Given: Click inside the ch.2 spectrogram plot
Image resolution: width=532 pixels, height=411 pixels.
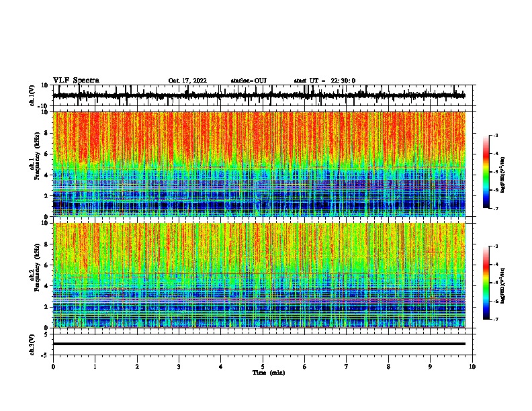Looking at the screenshot, I should coord(259,275).
